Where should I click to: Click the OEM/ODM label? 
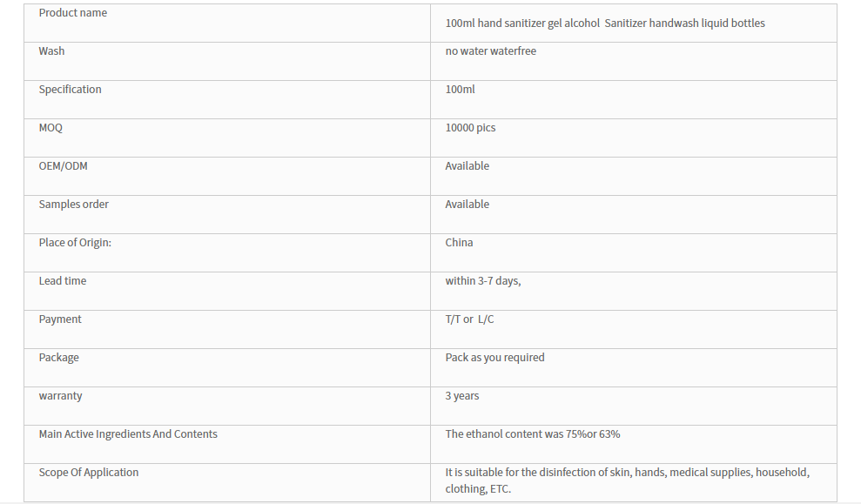coord(63,165)
